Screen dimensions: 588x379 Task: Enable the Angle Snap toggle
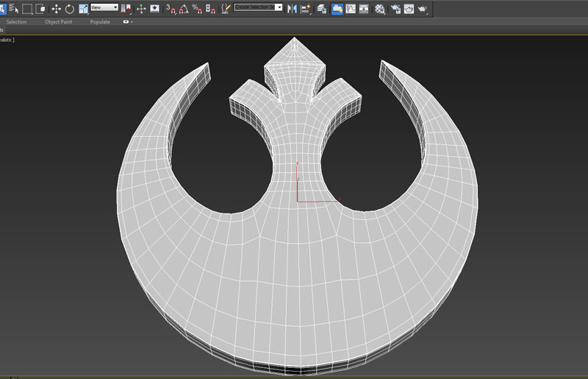click(183, 9)
